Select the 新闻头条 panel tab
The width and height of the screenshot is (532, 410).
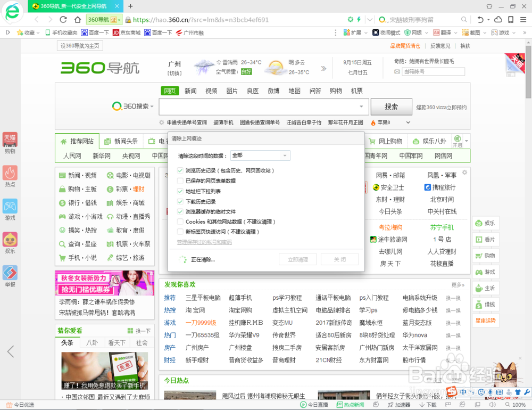point(127,141)
